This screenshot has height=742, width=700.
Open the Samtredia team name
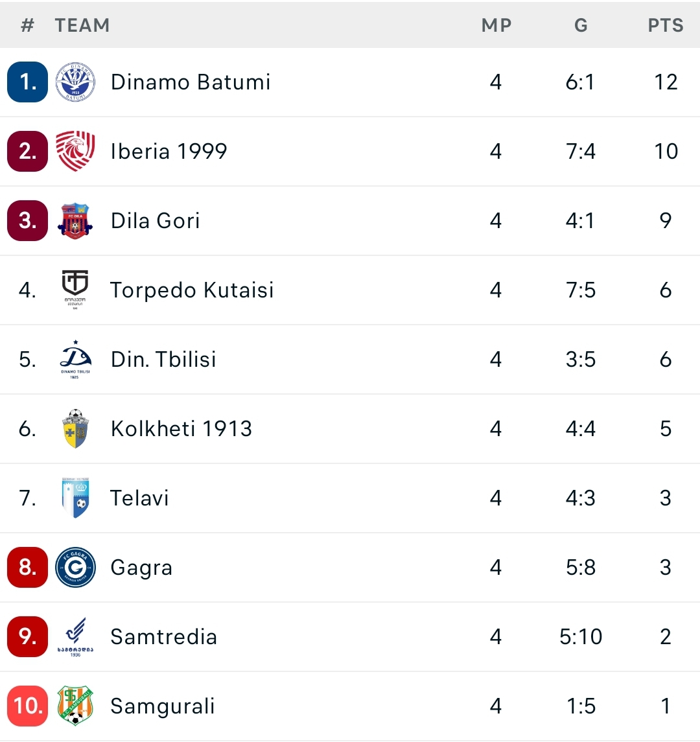(163, 636)
